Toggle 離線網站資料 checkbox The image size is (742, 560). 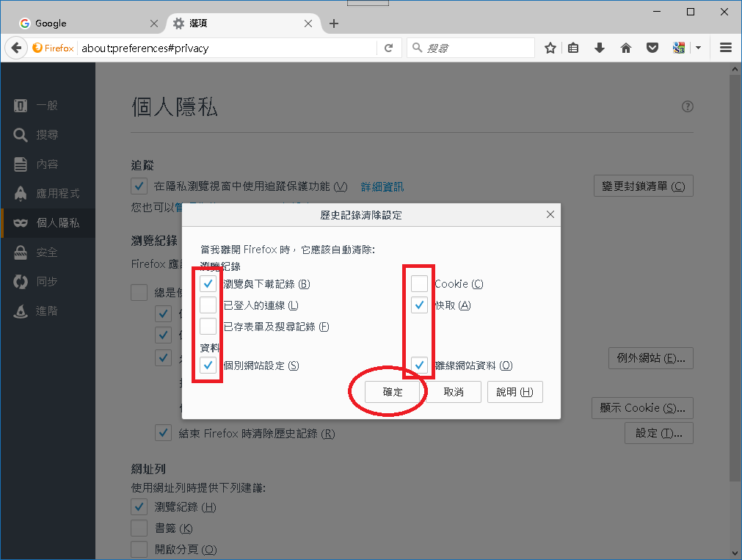click(x=419, y=366)
